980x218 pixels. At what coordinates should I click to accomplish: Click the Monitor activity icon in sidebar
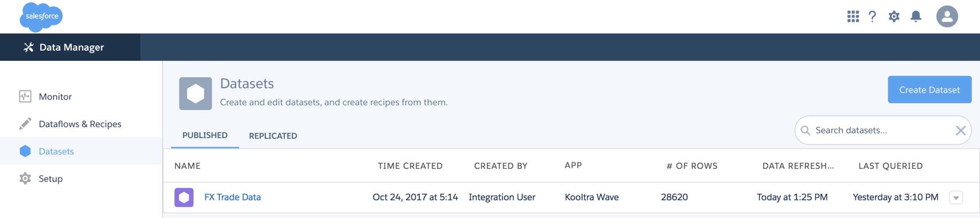[25, 96]
